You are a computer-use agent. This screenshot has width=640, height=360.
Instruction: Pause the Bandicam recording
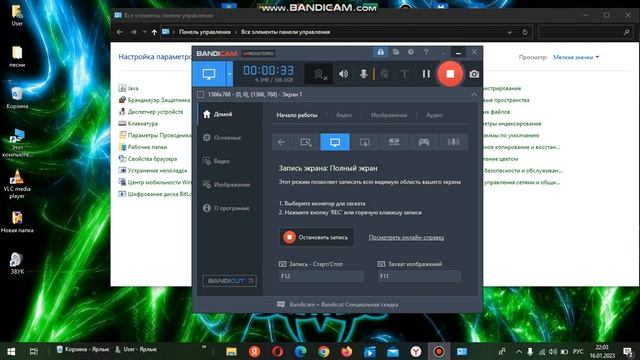coord(426,74)
